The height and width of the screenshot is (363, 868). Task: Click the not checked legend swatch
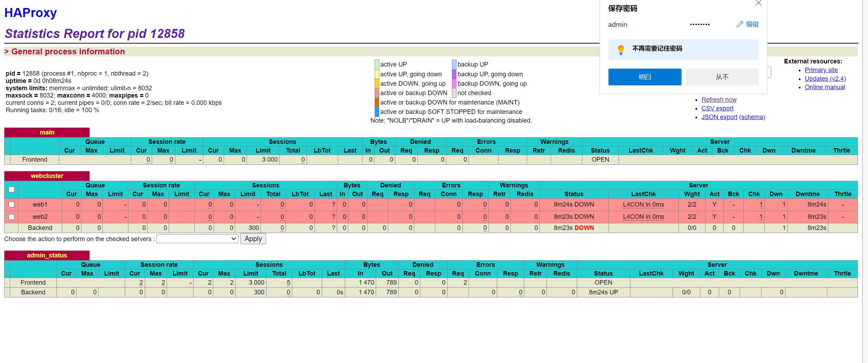pos(454,93)
